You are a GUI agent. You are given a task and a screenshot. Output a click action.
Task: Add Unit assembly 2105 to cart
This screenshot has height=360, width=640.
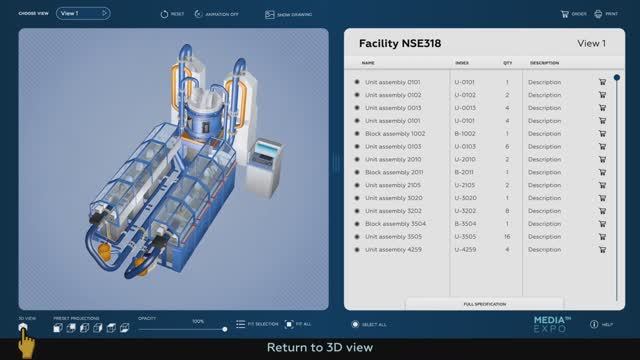coord(602,185)
